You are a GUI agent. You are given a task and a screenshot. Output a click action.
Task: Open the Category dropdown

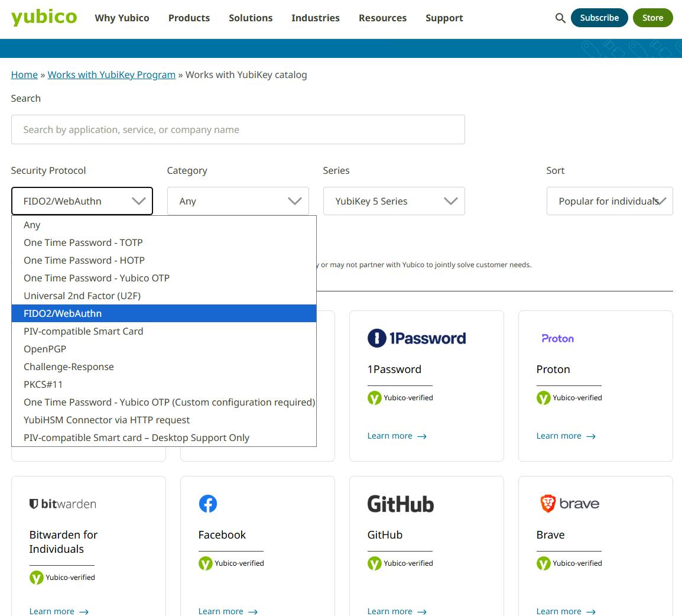(238, 201)
